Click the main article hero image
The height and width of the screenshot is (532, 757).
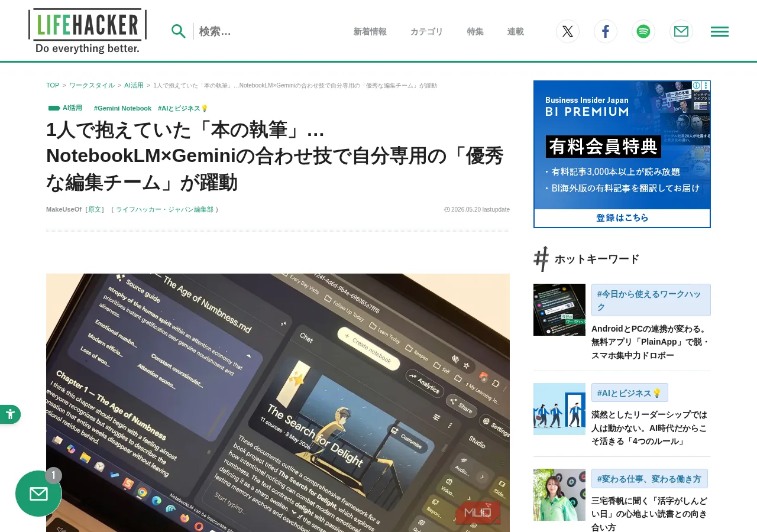point(278,403)
